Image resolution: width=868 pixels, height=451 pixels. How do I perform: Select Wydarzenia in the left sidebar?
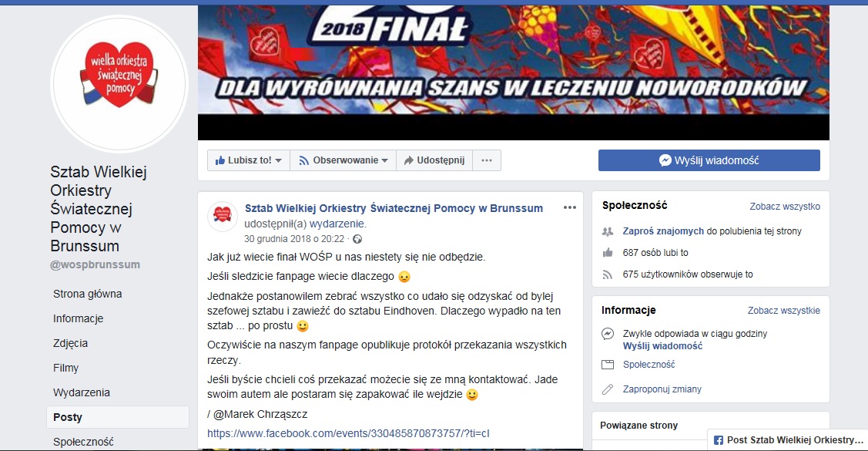pos(82,392)
